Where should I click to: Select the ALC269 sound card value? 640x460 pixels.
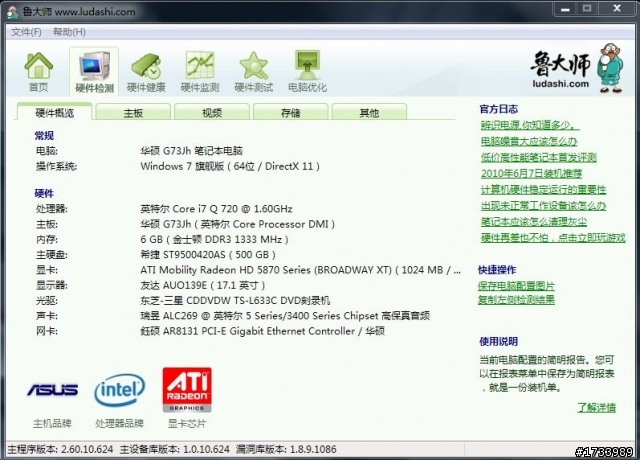pyautogui.click(x=285, y=316)
